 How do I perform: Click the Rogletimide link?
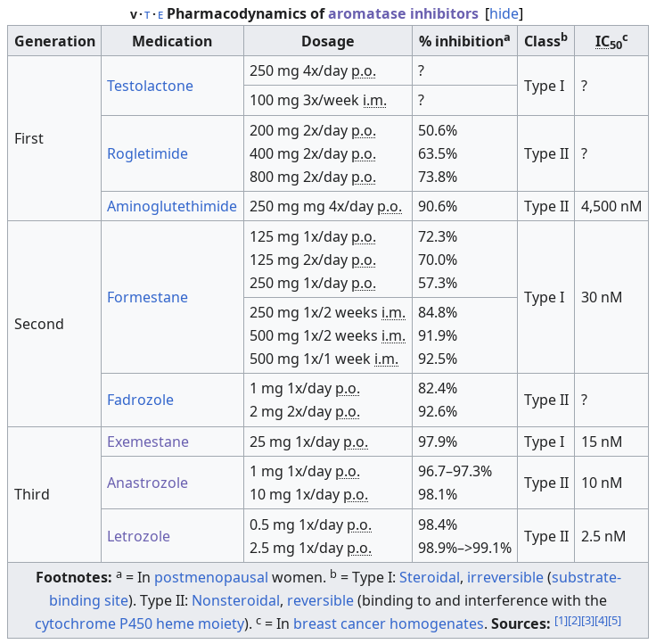[x=147, y=153]
